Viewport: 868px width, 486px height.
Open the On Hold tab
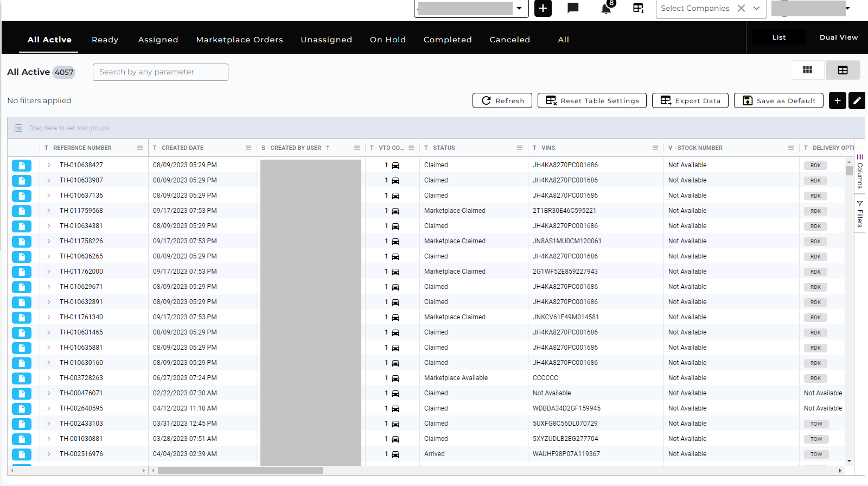click(387, 40)
